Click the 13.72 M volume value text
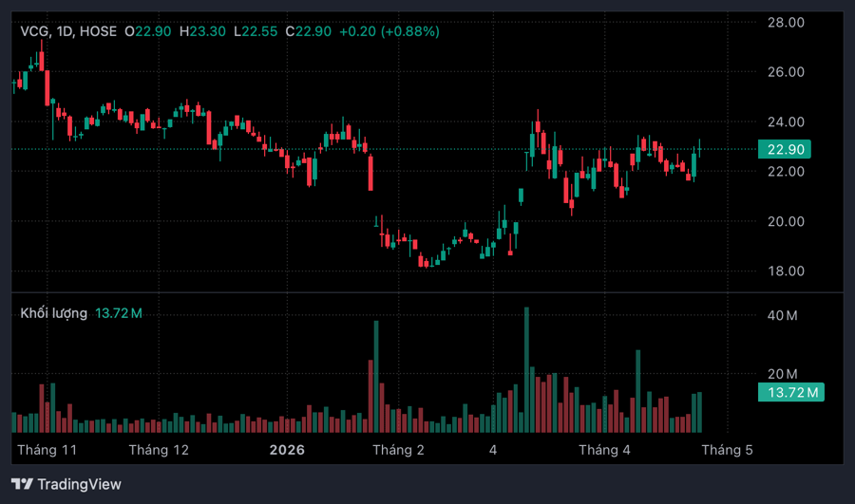The width and height of the screenshot is (855, 504). tap(119, 313)
